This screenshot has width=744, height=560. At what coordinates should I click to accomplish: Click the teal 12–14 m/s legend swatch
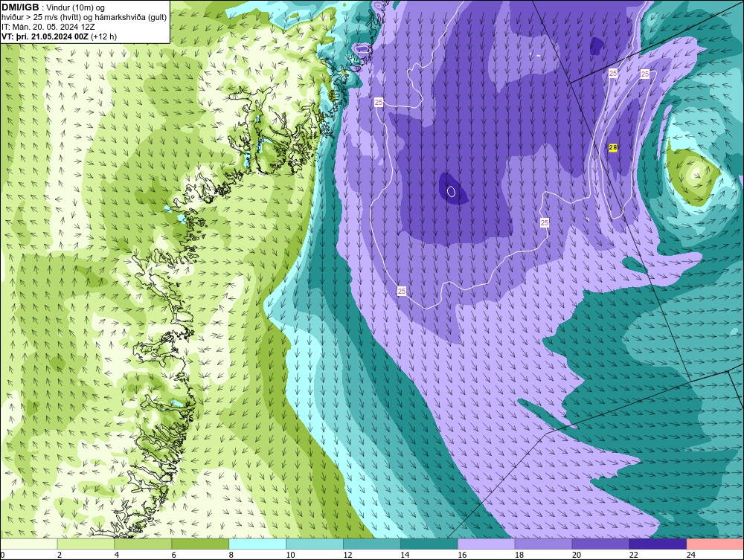click(371, 544)
